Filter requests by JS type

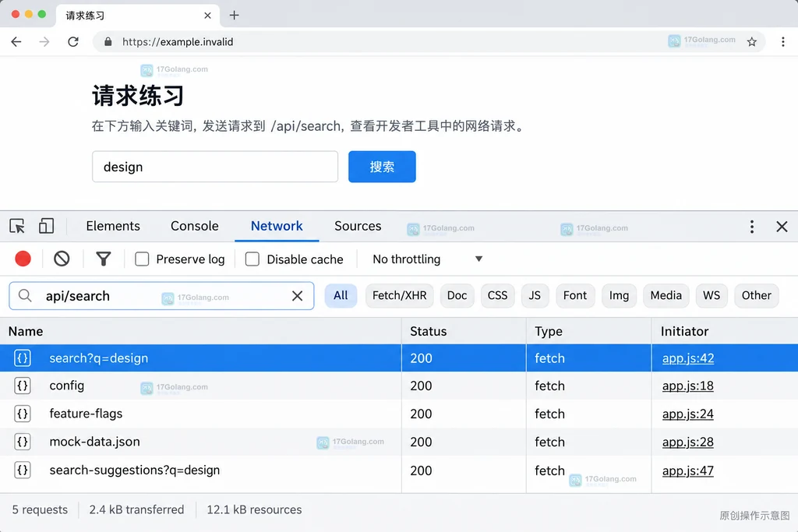pos(535,295)
